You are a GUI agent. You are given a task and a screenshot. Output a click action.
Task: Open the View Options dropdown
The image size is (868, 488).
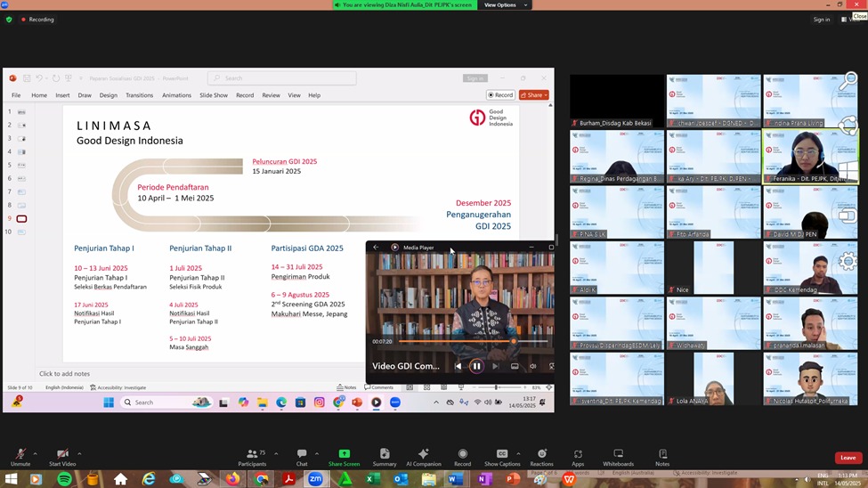[x=506, y=5]
